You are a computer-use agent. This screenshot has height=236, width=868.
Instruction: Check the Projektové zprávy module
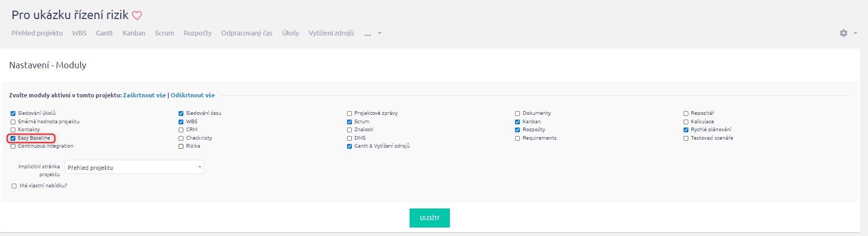[350, 113]
